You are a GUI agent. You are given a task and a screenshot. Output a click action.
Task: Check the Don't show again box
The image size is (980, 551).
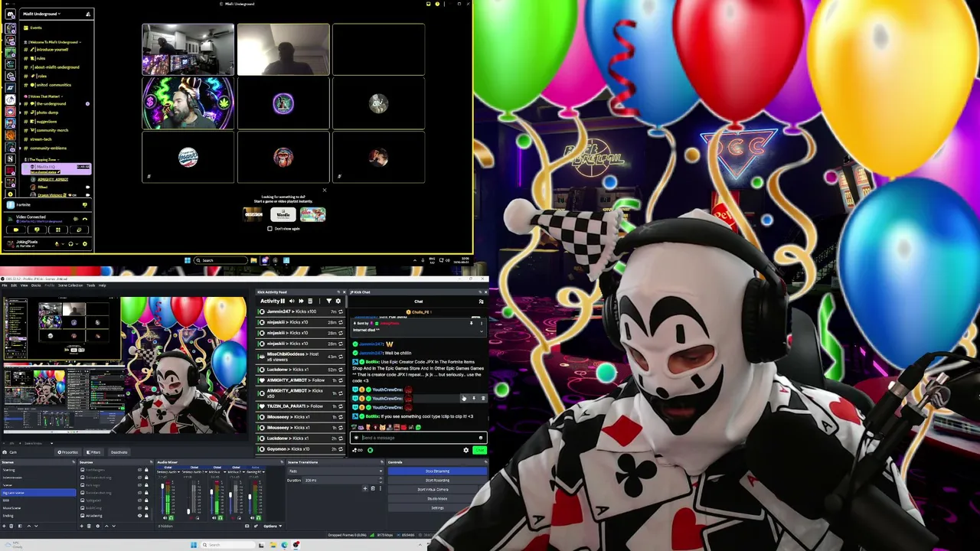[269, 228]
